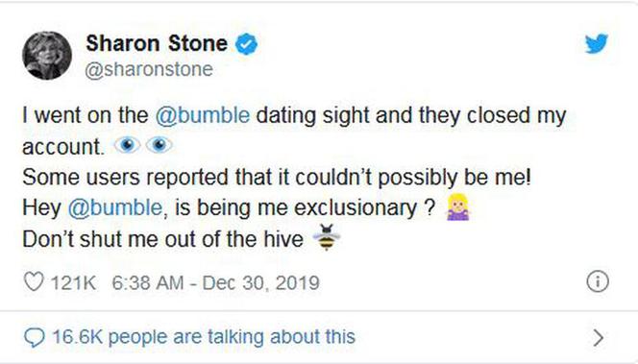Like the tweet using the heart icon
This screenshot has width=638, height=364.
click(x=34, y=281)
